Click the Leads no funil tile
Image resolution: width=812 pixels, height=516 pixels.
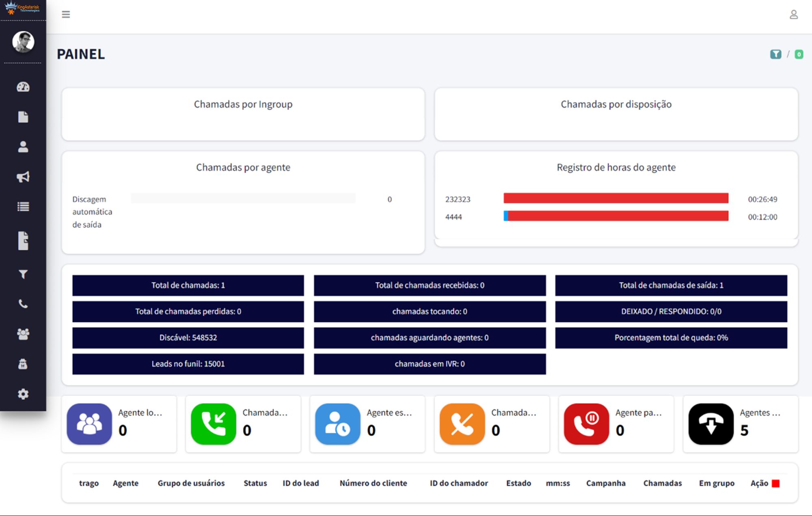point(188,364)
